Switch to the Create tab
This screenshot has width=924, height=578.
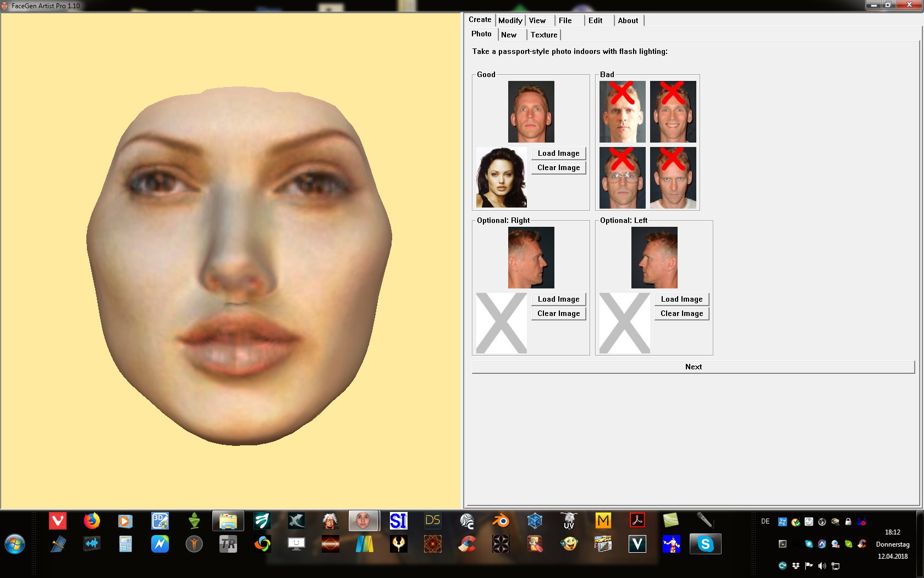pyautogui.click(x=480, y=20)
